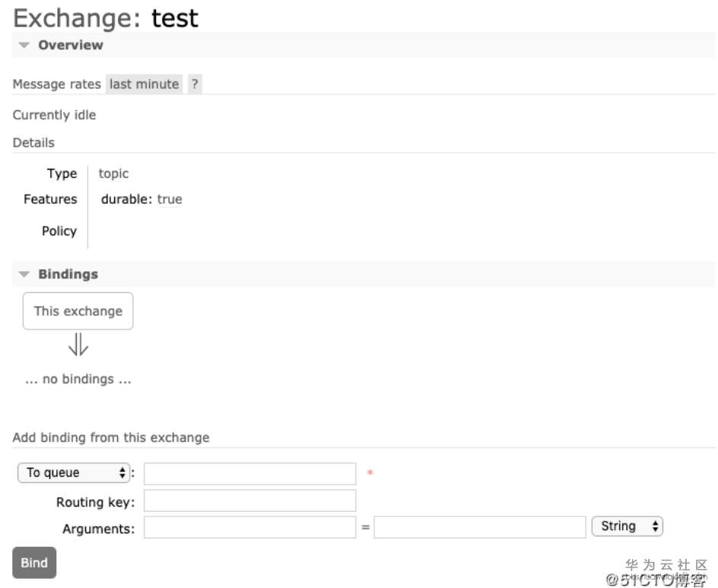718x588 pixels.
Task: Click the red required asterisk
Action: pyautogui.click(x=370, y=474)
